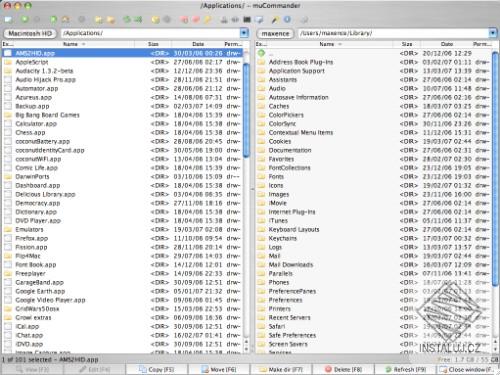Viewport: 500px width, 375px height.
Task: Click the folder icon beside Preferences
Action: 261,300
